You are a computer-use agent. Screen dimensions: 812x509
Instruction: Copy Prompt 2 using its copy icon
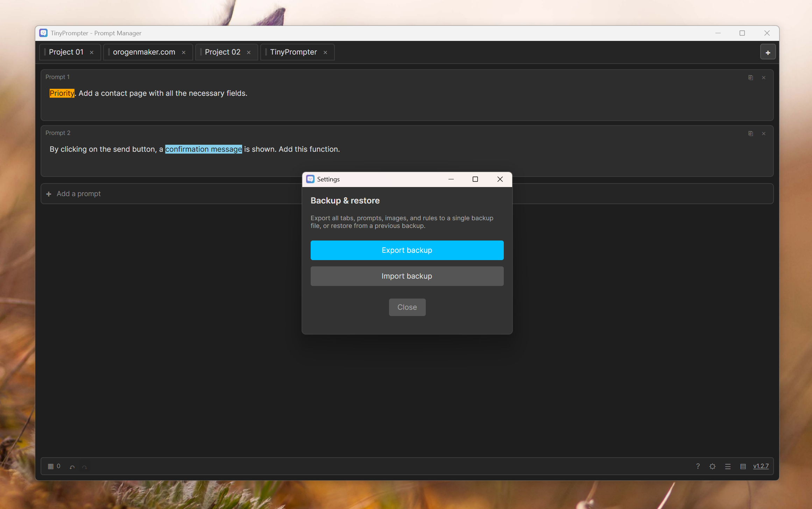tap(750, 134)
